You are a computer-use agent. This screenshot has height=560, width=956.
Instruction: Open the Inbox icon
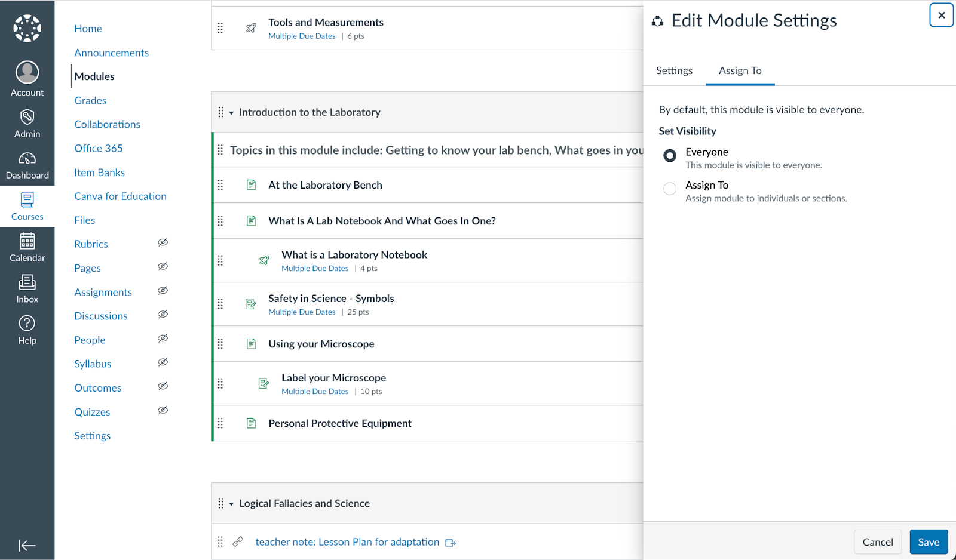tap(27, 282)
